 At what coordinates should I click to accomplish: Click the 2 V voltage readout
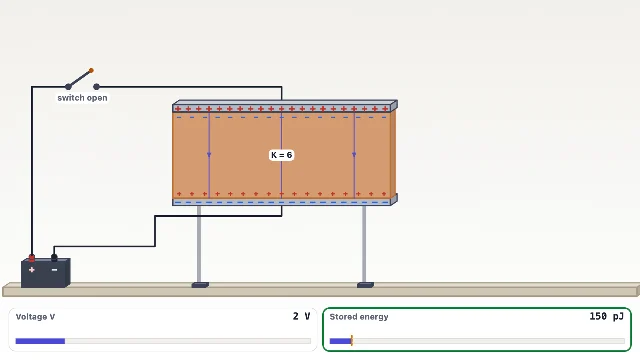point(301,316)
